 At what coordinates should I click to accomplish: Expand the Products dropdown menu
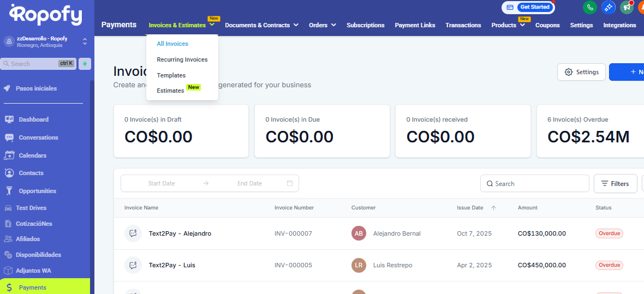click(x=508, y=25)
